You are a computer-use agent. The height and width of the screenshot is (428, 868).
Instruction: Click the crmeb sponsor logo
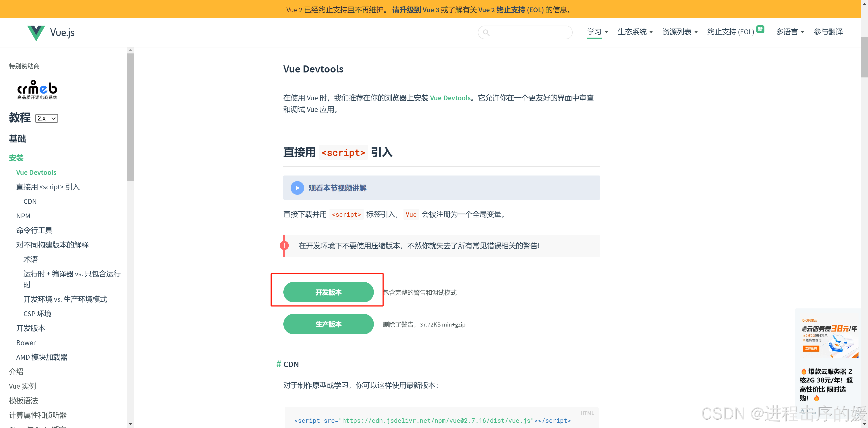(37, 90)
